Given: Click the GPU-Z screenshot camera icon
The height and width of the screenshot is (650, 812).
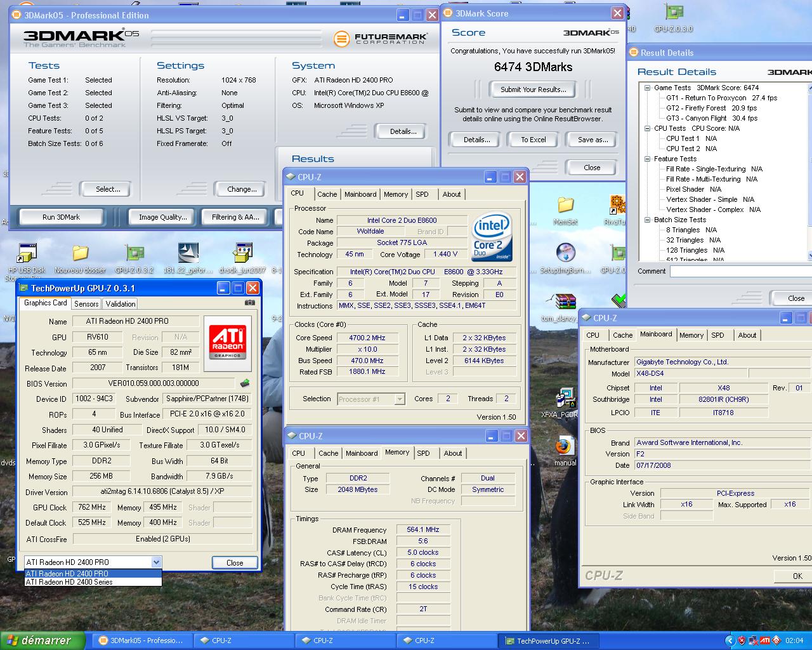Looking at the screenshot, I should (250, 303).
